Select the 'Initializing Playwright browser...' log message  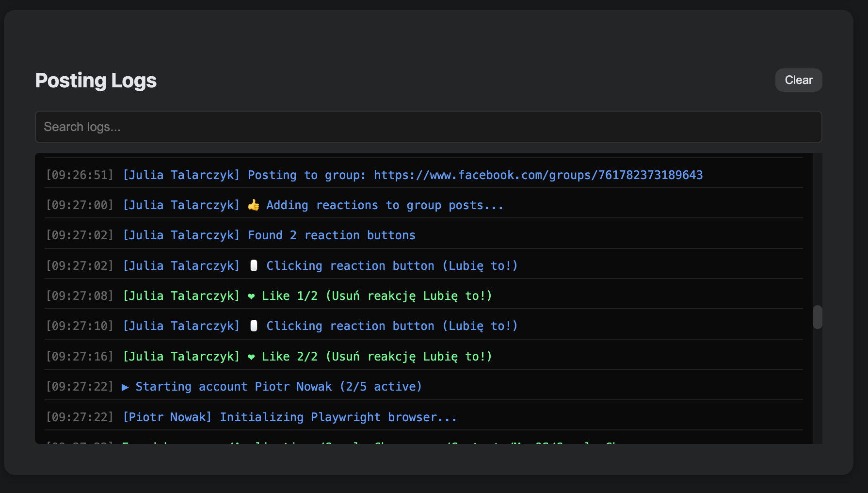pyautogui.click(x=338, y=417)
